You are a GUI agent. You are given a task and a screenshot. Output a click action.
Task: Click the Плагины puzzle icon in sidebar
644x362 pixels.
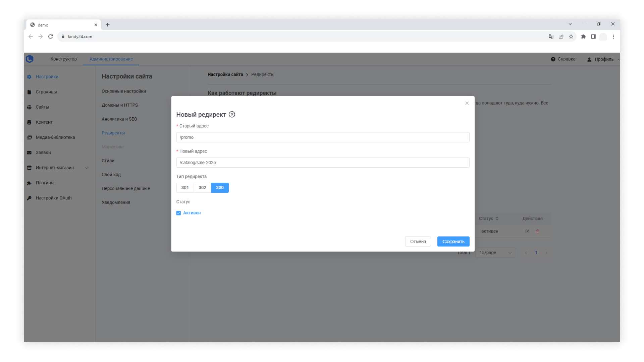(30, 183)
